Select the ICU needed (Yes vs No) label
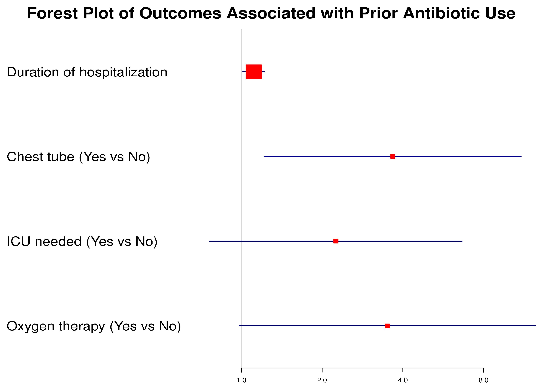 82,241
